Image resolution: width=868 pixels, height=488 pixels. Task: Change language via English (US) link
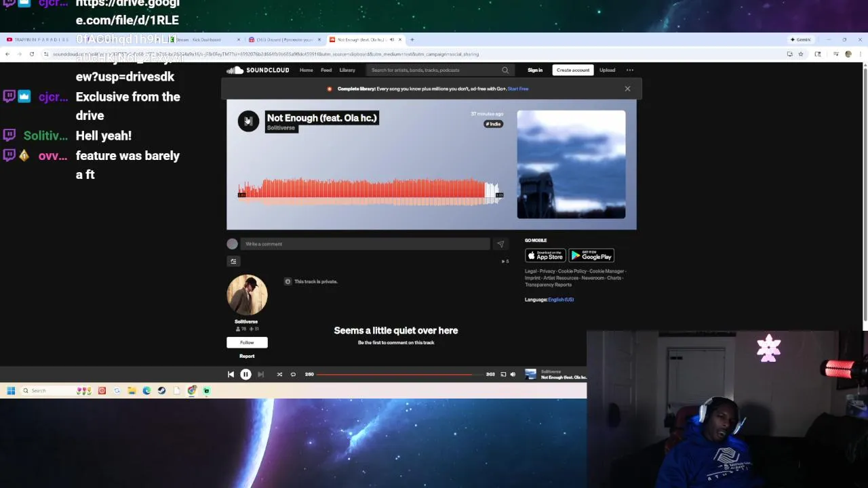click(x=561, y=300)
